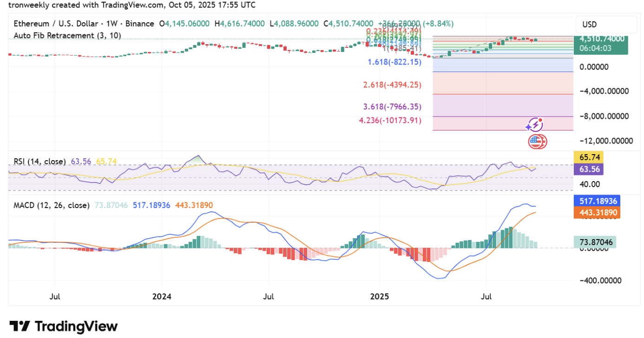Click the TradingView logo

(64, 326)
